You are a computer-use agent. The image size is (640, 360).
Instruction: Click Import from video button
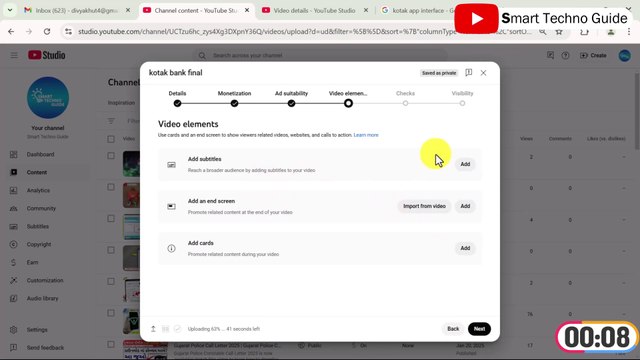[424, 206]
